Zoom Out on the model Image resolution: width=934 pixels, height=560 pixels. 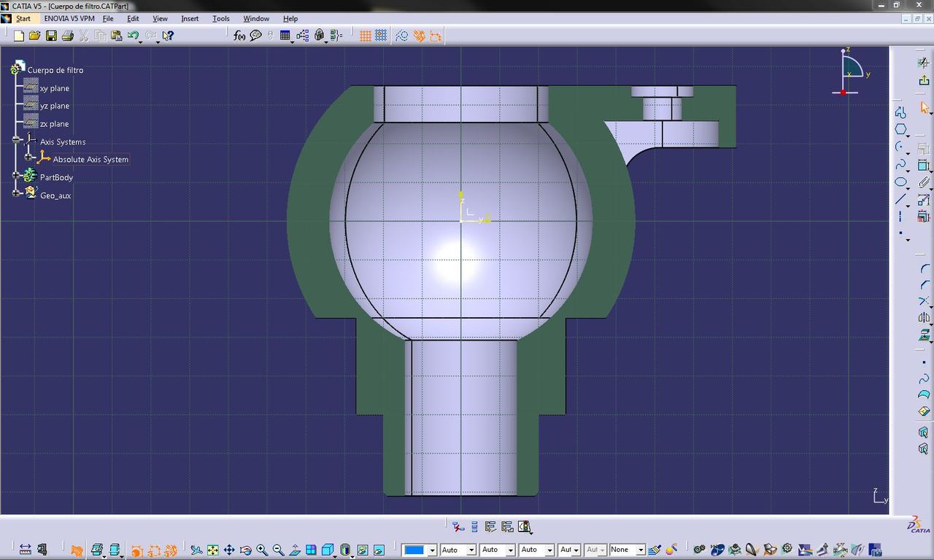[x=278, y=550]
